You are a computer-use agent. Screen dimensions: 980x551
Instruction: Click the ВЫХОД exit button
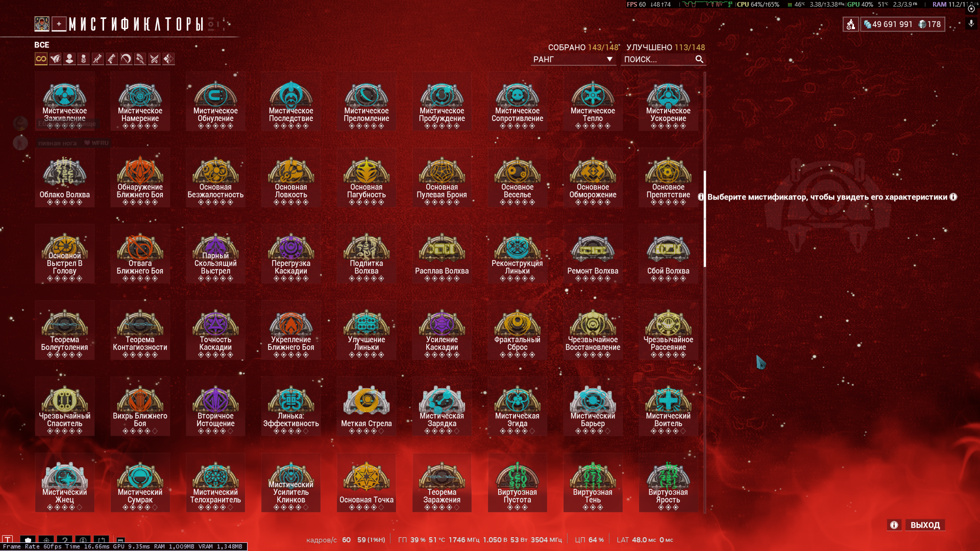[925, 525]
